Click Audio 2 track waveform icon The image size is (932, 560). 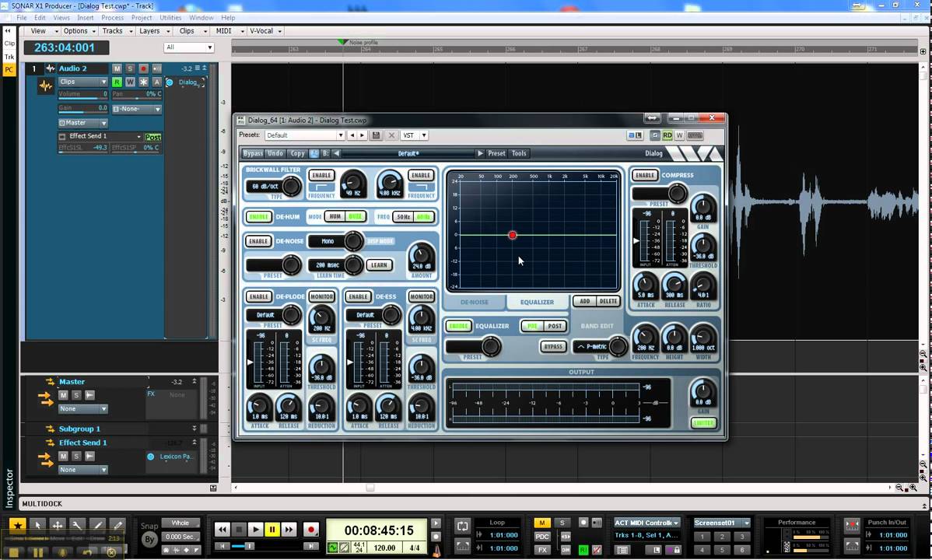coord(45,86)
